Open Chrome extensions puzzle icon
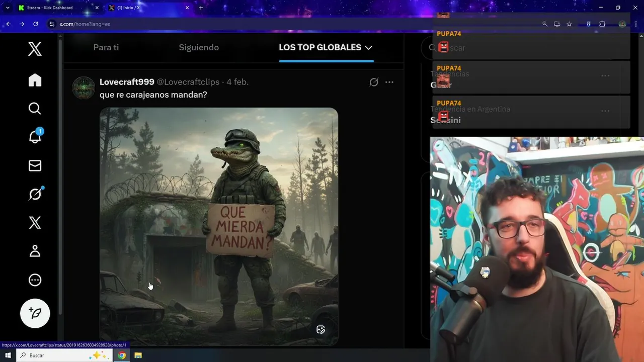The image size is (644, 362). point(602,24)
